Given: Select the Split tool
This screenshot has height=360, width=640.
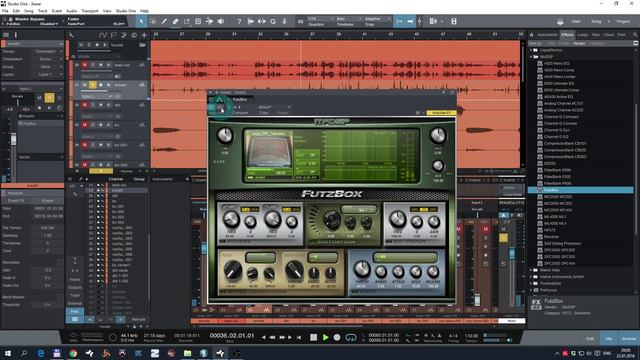Looking at the screenshot, I should (164, 21).
